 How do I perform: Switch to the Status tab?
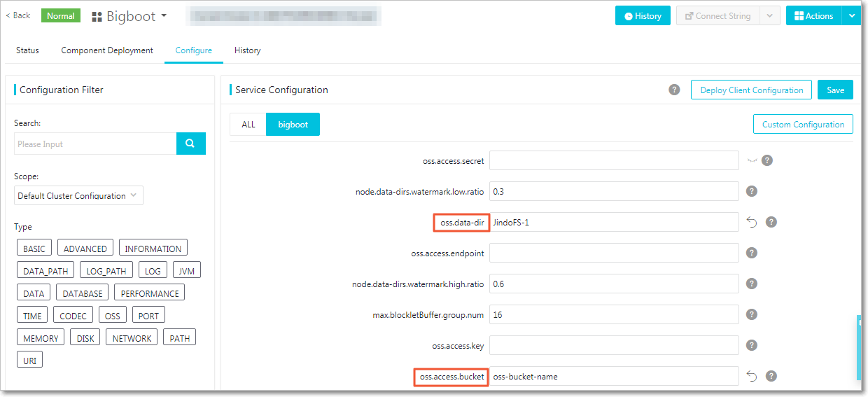coord(27,50)
